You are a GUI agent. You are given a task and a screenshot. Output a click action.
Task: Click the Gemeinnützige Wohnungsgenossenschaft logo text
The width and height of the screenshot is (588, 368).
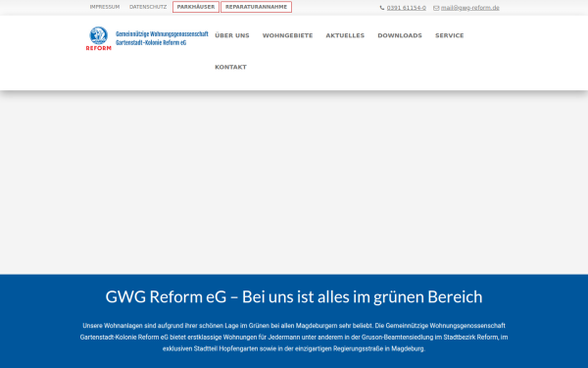coord(162,38)
